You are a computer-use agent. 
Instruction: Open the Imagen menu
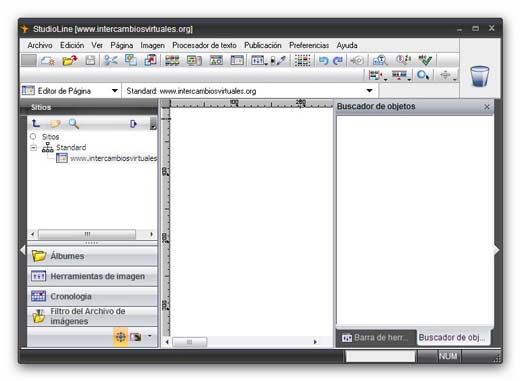152,45
